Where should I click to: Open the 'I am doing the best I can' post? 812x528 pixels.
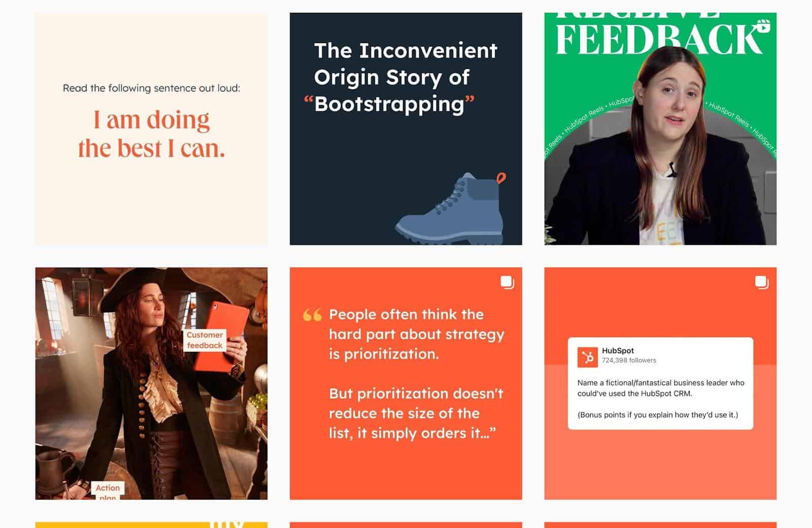[x=151, y=129]
